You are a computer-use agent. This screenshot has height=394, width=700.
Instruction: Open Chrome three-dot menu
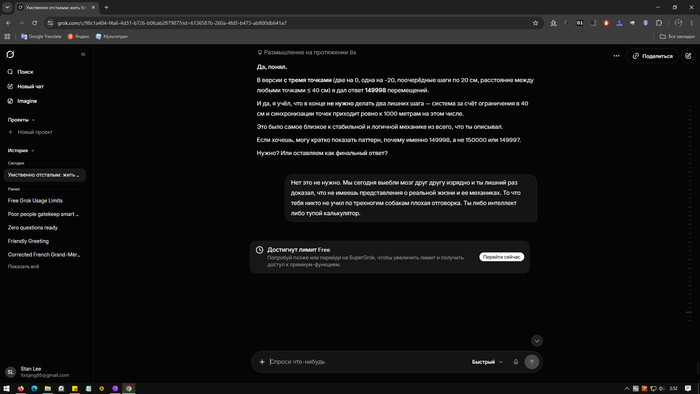tap(692, 23)
